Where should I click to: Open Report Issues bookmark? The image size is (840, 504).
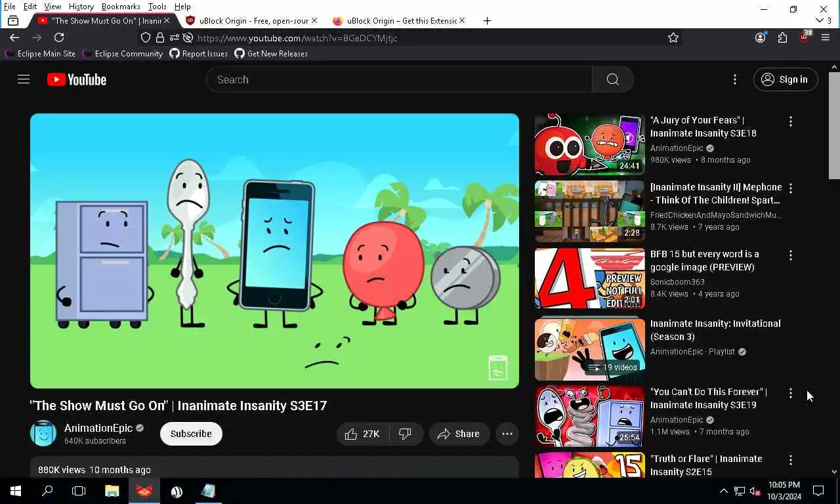199,54
